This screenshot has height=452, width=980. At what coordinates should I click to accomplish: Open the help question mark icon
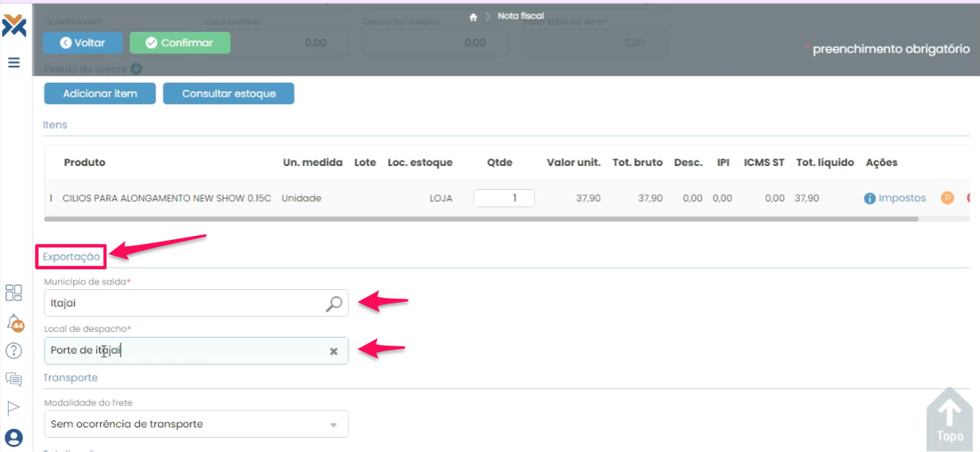pos(14,350)
